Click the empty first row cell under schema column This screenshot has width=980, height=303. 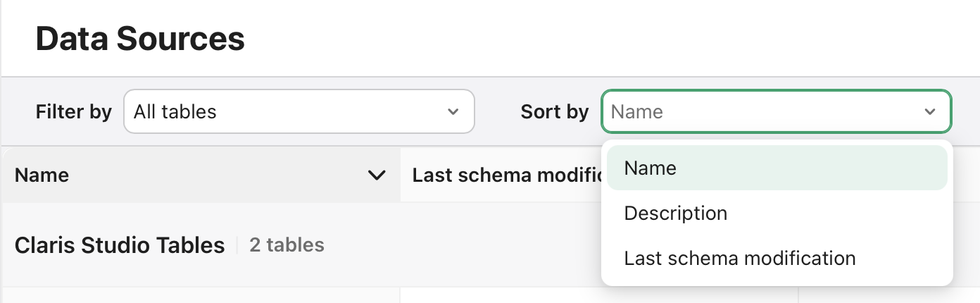(500, 295)
